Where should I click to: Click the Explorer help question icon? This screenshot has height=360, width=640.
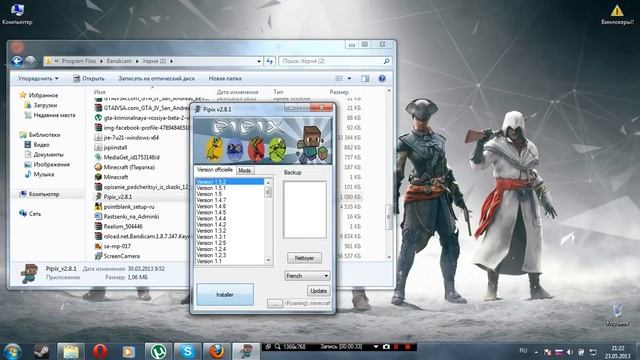[382, 78]
